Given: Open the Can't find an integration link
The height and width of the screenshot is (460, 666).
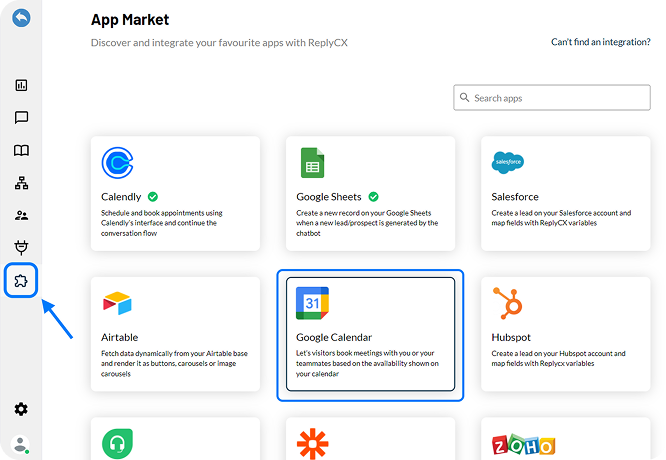Looking at the screenshot, I should pos(601,42).
